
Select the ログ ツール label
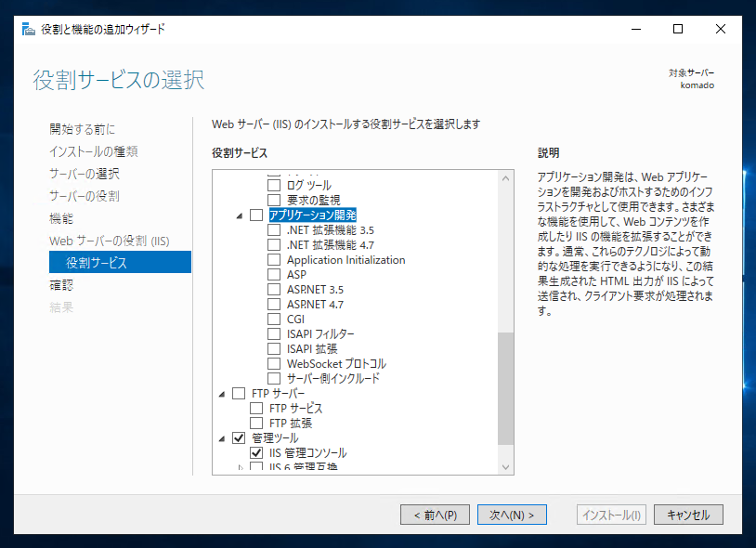[309, 185]
